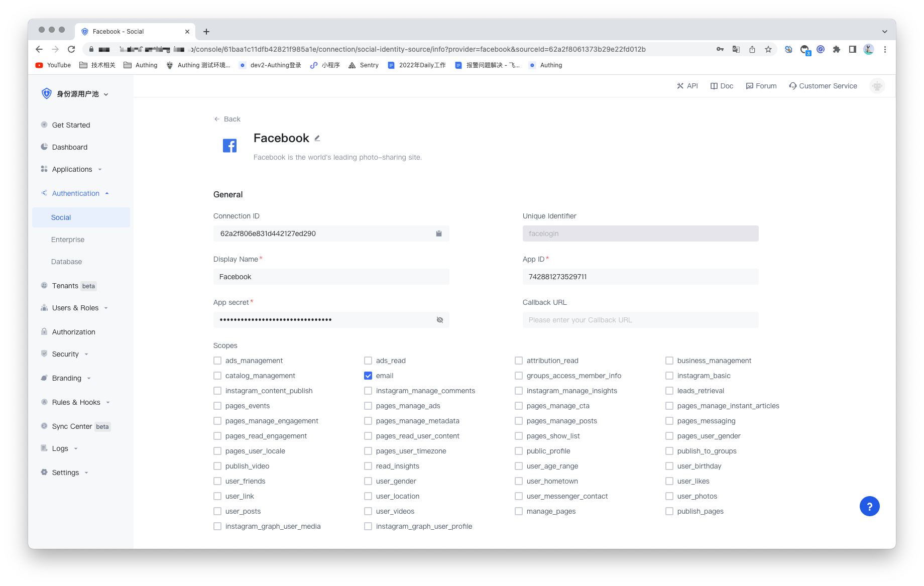This screenshot has width=924, height=586.
Task: Expand the Applications sidebar menu
Action: [x=72, y=169]
